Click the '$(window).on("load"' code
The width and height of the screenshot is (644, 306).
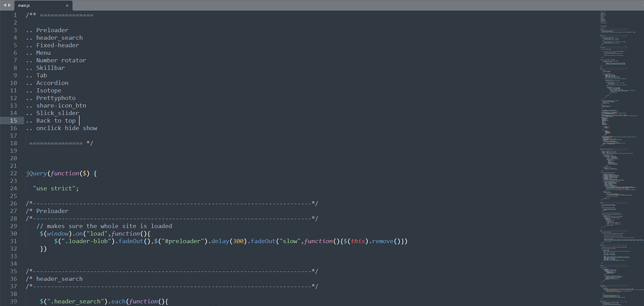click(74, 234)
